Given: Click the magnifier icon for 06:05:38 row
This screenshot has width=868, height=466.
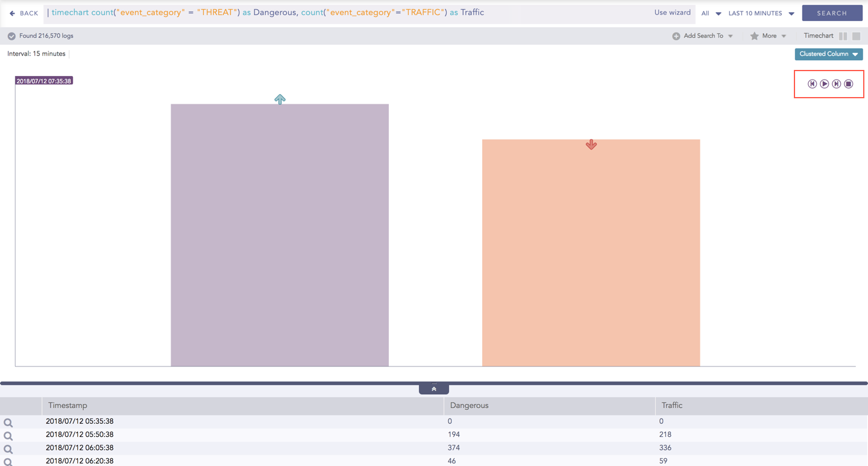Looking at the screenshot, I should (8, 449).
